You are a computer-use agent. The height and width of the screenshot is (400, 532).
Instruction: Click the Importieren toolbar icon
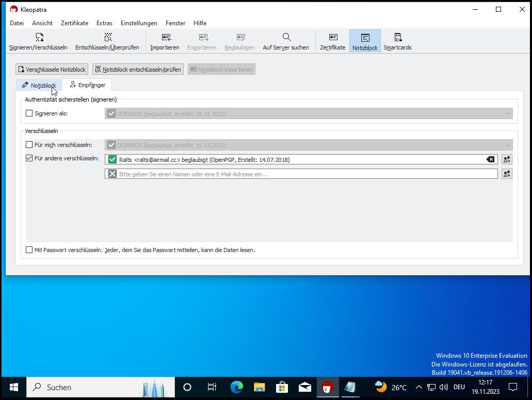[165, 42]
